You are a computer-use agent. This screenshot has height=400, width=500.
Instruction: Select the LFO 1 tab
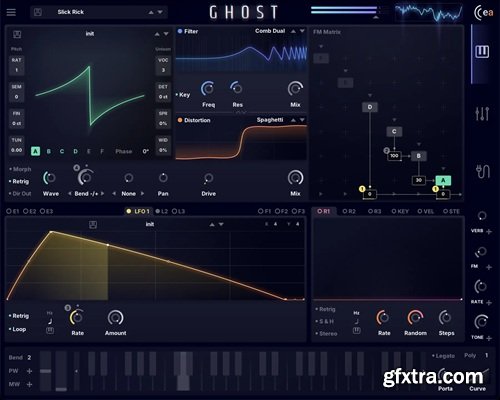coord(138,211)
